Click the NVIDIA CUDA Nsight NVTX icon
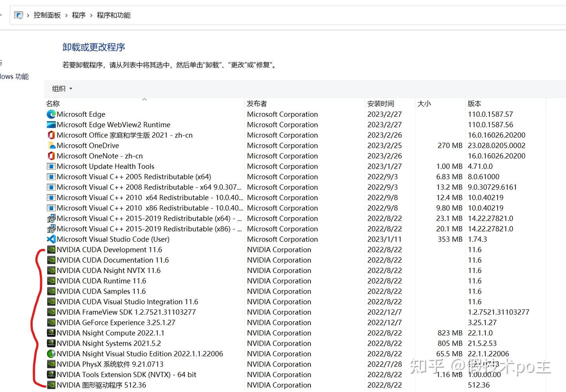This screenshot has height=392, width=566. pos(51,271)
